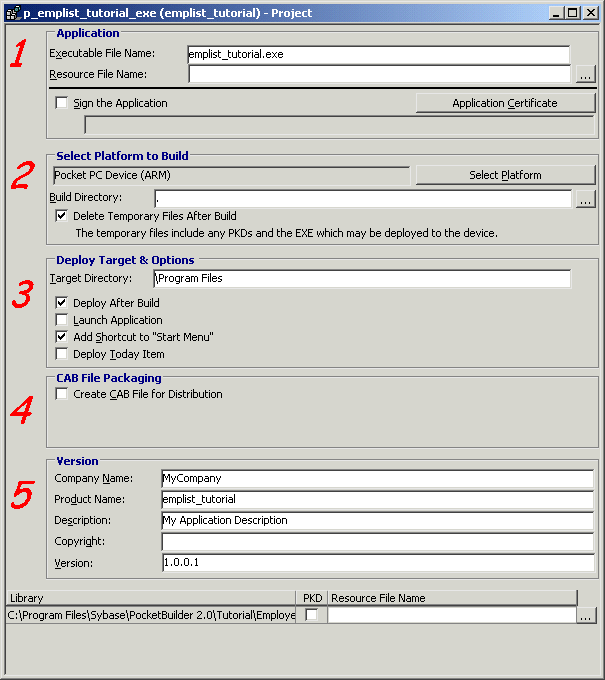Browse resource file for library row

click(585, 615)
